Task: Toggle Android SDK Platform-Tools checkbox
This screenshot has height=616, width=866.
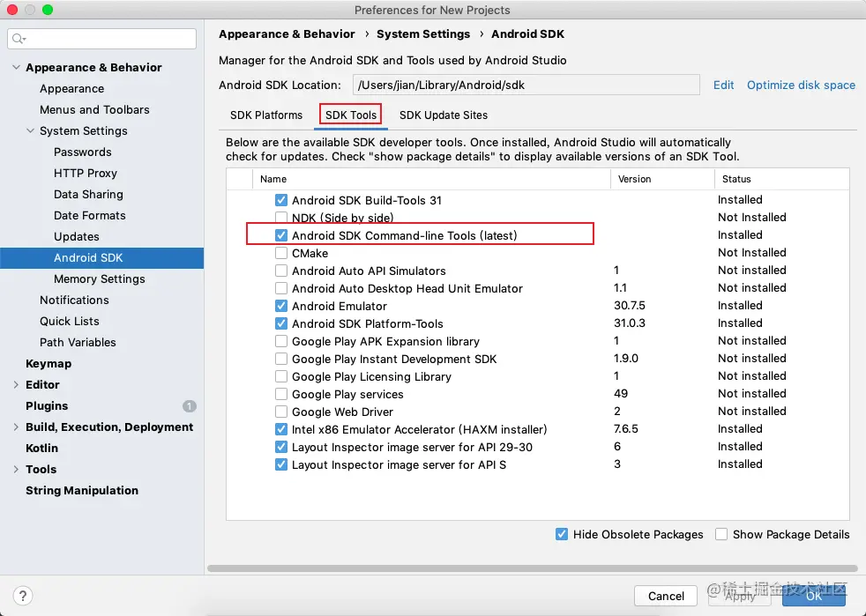Action: point(281,324)
